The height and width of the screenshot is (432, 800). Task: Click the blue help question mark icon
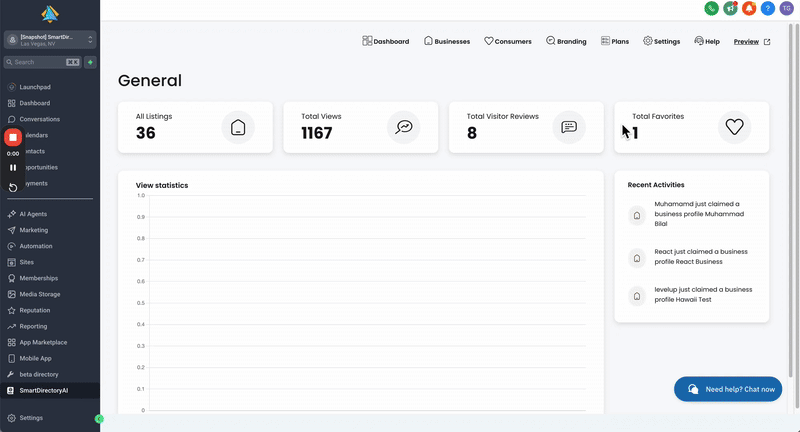tap(768, 8)
